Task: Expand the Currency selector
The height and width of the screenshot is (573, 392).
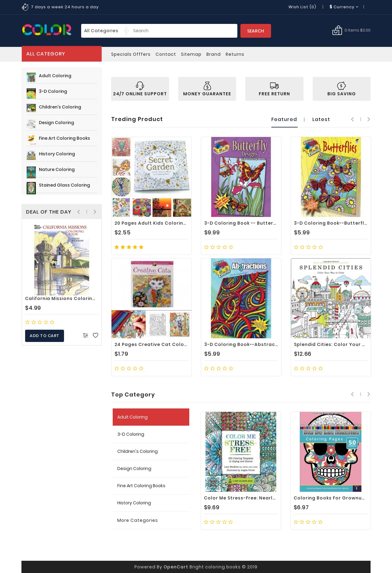Action: coord(344,7)
